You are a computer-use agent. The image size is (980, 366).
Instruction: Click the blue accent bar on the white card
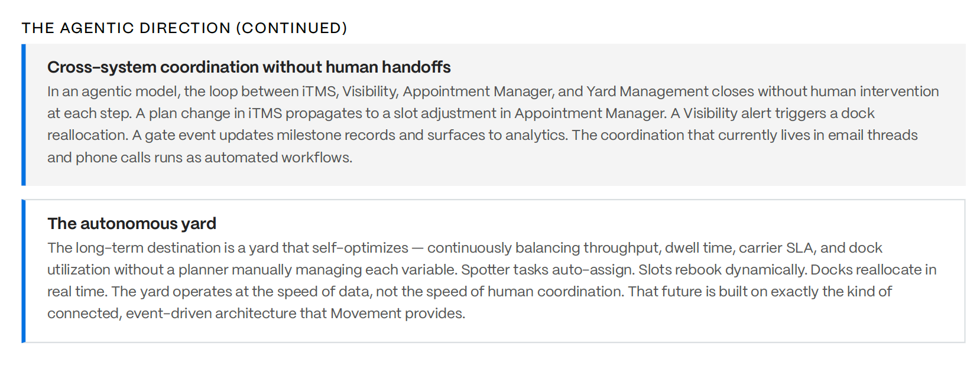point(24,271)
